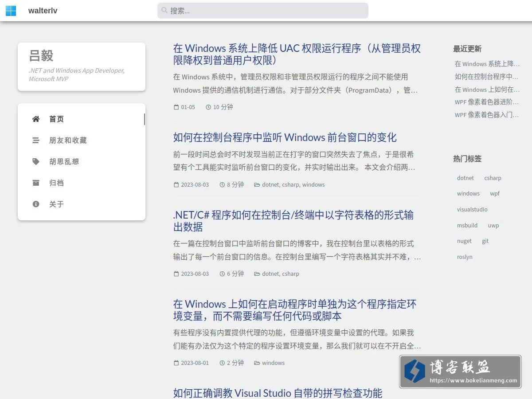Open article on console character table output
532x399 pixels.
click(x=293, y=221)
